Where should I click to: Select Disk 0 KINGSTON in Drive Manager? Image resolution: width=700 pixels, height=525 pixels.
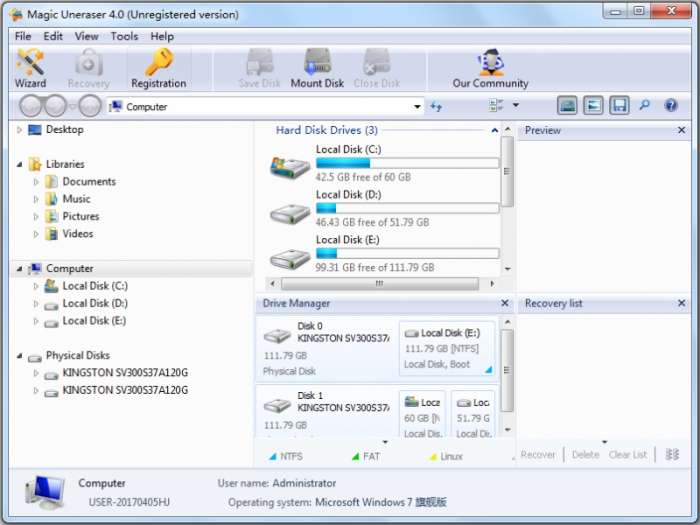pos(326,349)
